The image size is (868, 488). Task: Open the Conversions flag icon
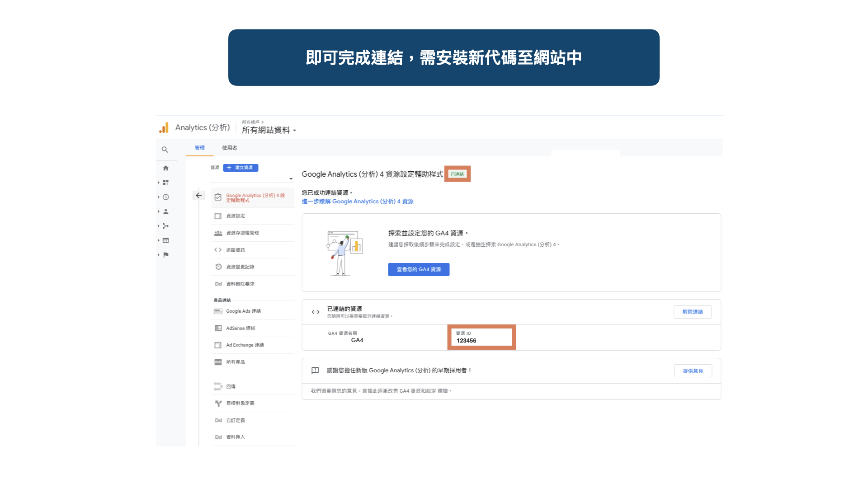[x=166, y=255]
